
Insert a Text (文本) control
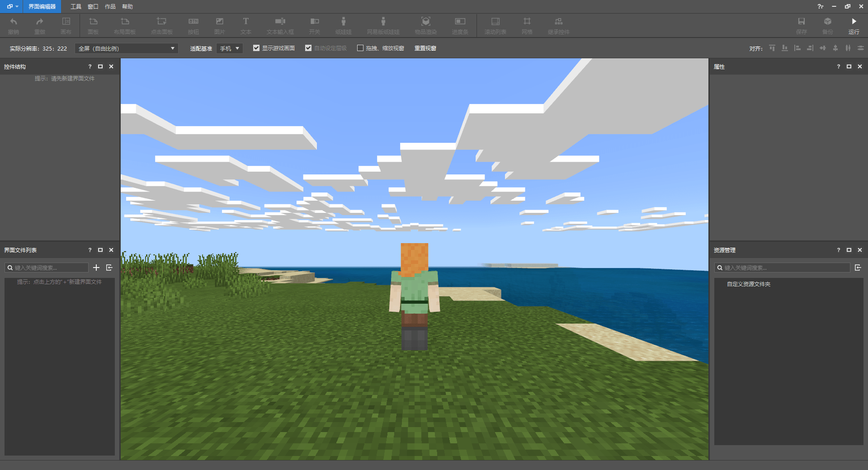[246, 25]
